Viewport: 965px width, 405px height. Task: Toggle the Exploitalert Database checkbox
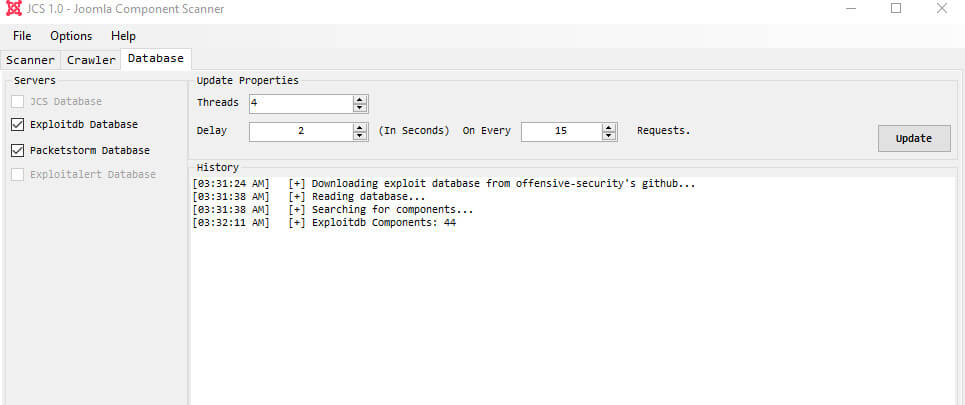coord(17,175)
